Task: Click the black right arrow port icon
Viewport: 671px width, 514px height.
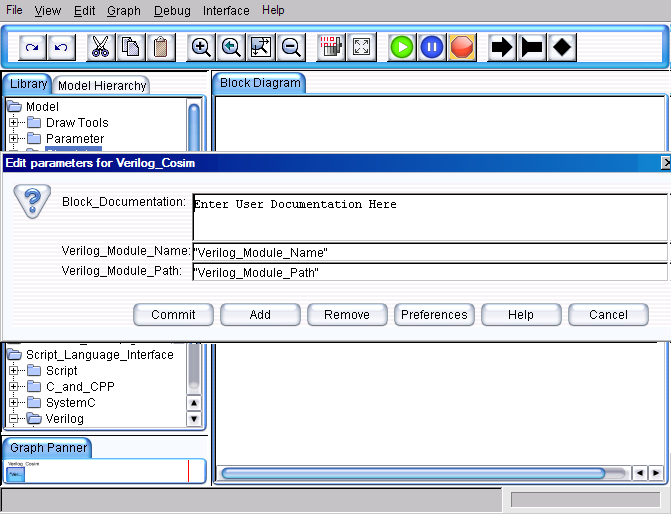Action: pyautogui.click(x=502, y=47)
